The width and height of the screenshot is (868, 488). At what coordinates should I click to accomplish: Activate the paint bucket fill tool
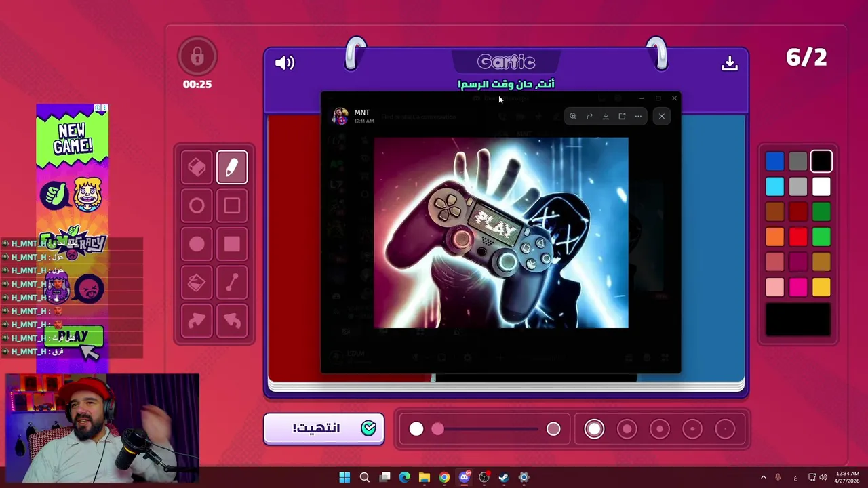pyautogui.click(x=197, y=283)
